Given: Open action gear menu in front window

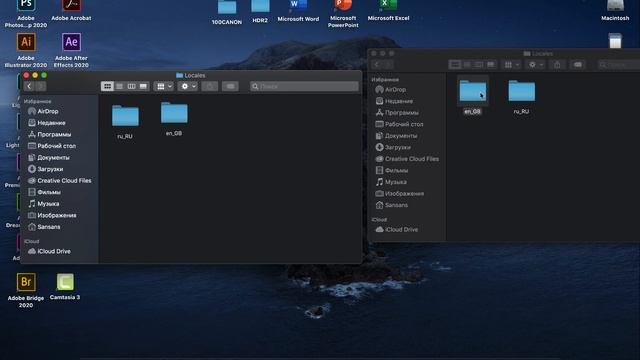Looking at the screenshot, I should click(x=188, y=86).
